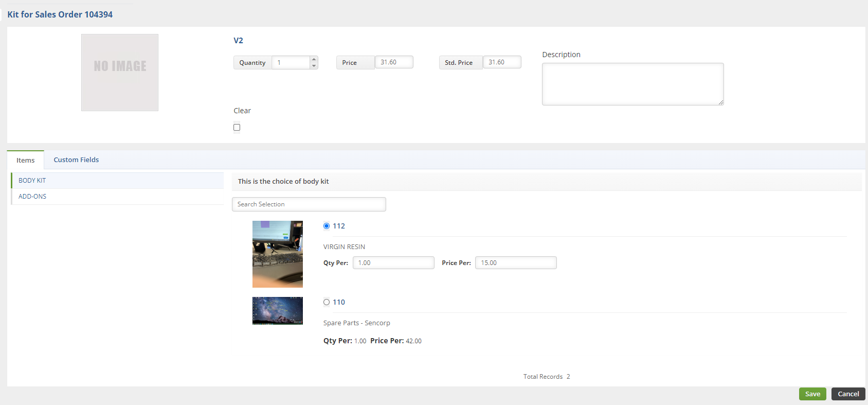The image size is (868, 405).
Task: Tick the Clear checkbox
Action: click(237, 127)
